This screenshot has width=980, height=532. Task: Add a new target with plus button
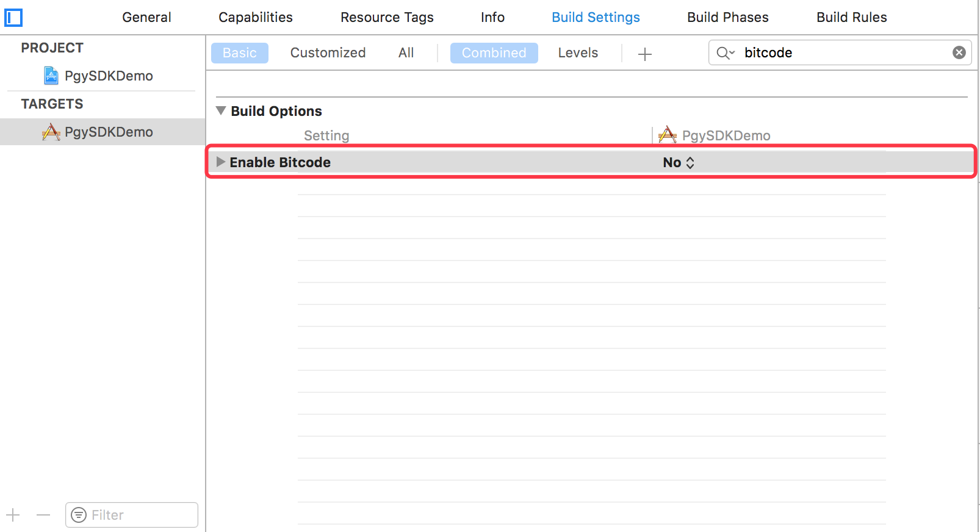pos(13,515)
